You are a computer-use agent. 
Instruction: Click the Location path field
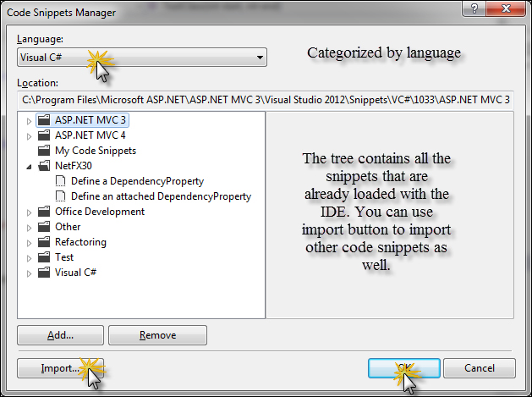click(266, 100)
